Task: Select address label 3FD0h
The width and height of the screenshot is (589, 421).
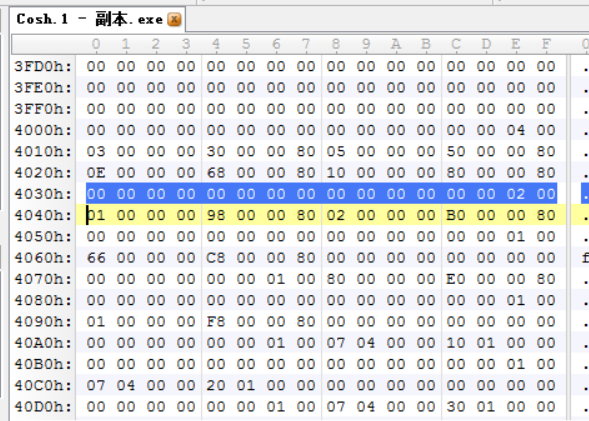Action: 43,67
